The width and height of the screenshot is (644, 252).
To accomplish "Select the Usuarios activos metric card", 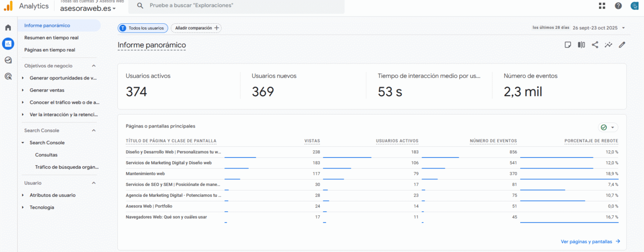I will (180, 85).
